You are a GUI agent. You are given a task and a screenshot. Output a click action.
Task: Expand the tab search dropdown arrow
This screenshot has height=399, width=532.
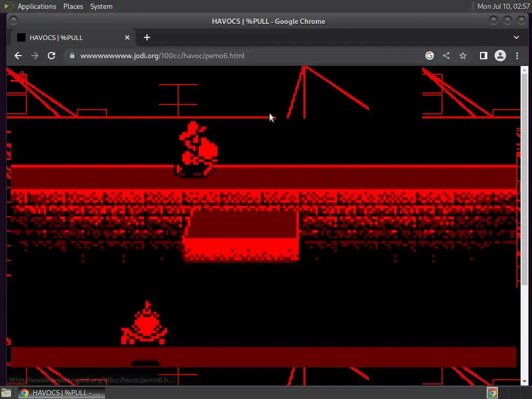point(516,37)
